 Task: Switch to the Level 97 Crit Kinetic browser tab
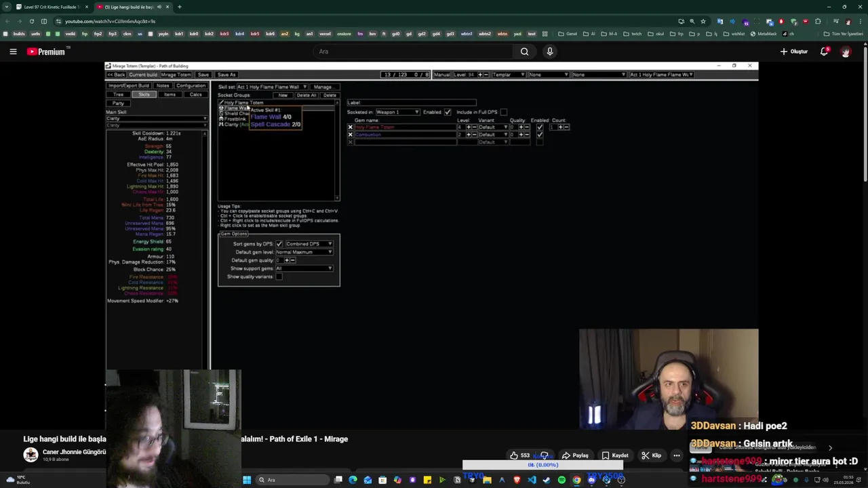(x=51, y=7)
